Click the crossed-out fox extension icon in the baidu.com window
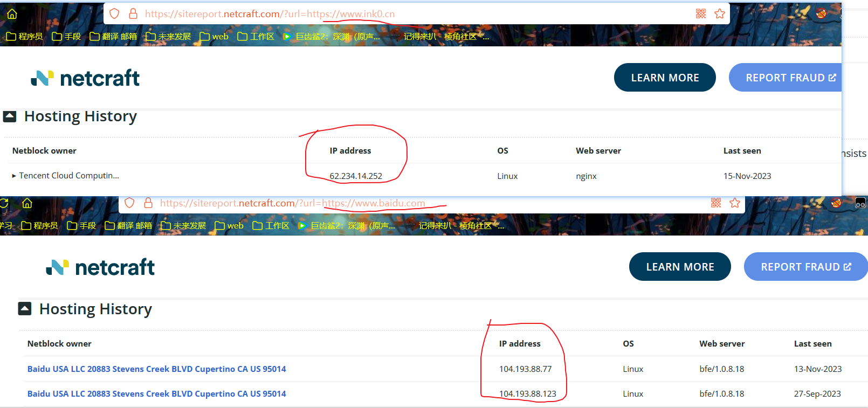This screenshot has height=408, width=868. click(836, 203)
